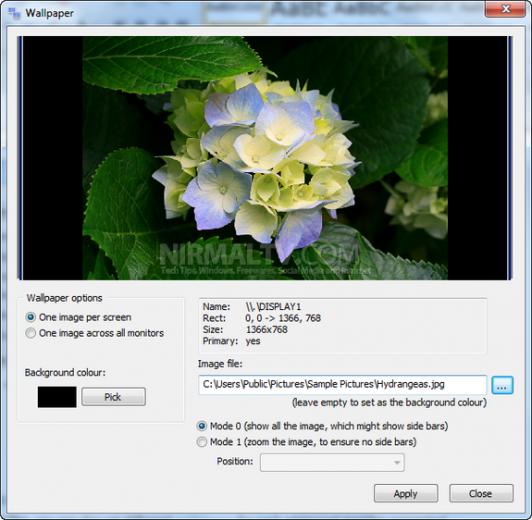Click inside the Image file path field
Viewport: 532px width, 520px height.
[343, 385]
